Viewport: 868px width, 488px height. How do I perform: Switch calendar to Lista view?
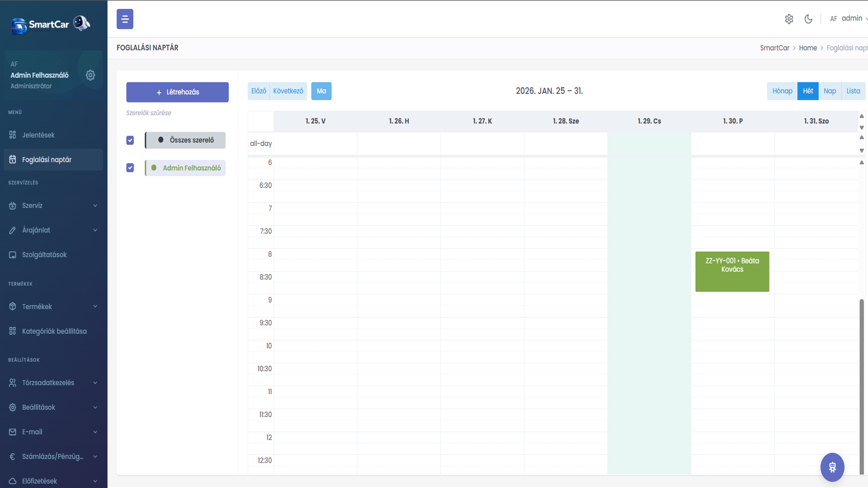[853, 91]
